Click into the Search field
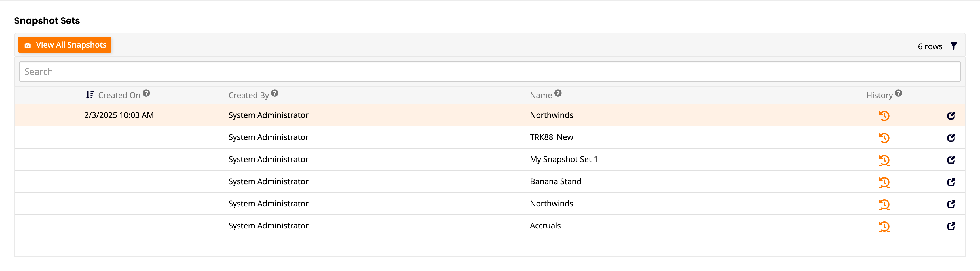This screenshot has width=980, height=271. (x=489, y=71)
